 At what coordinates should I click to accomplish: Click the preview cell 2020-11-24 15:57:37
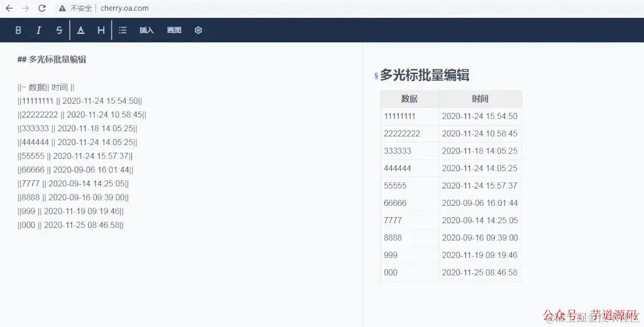(480, 186)
